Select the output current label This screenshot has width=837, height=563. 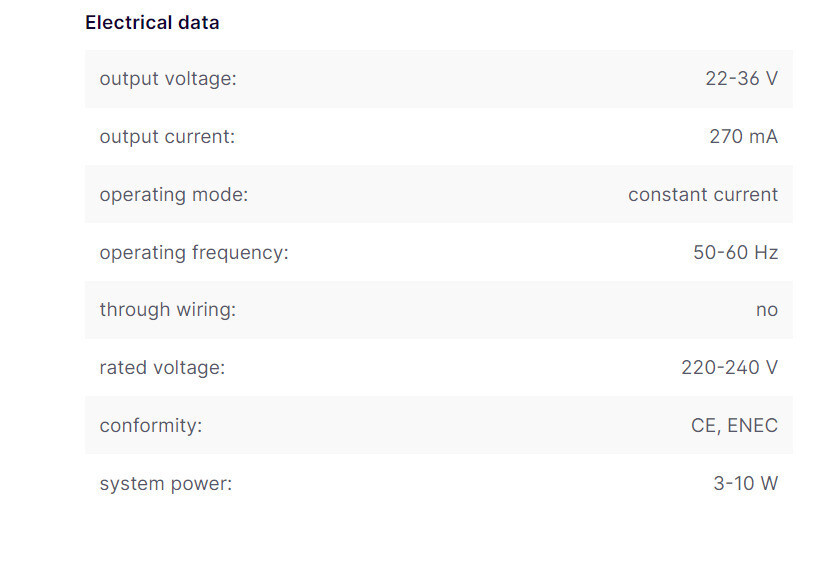(167, 137)
